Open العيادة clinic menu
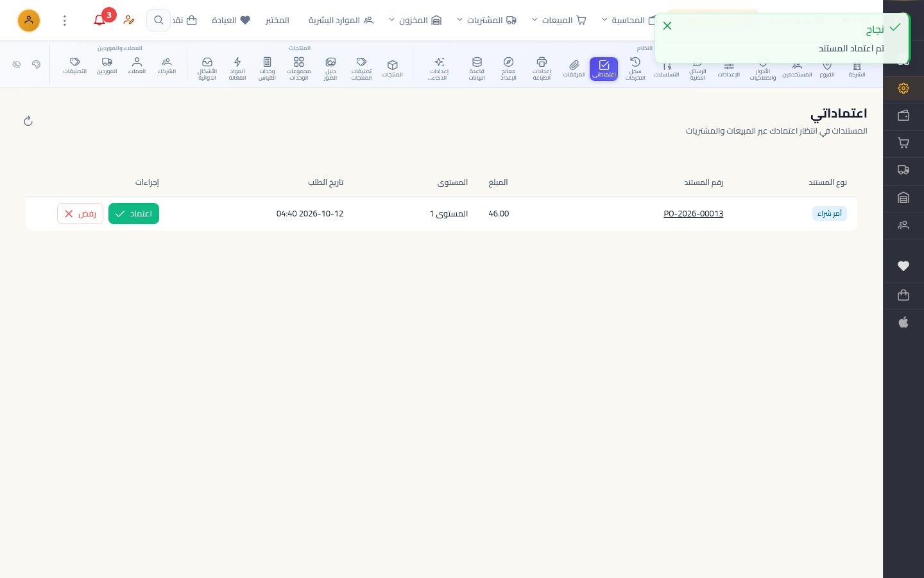The width and height of the screenshot is (924, 578). (231, 21)
